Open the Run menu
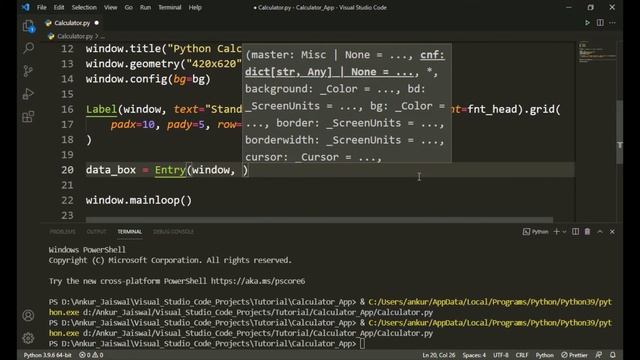The width and height of the screenshot is (640, 360). tap(145, 7)
